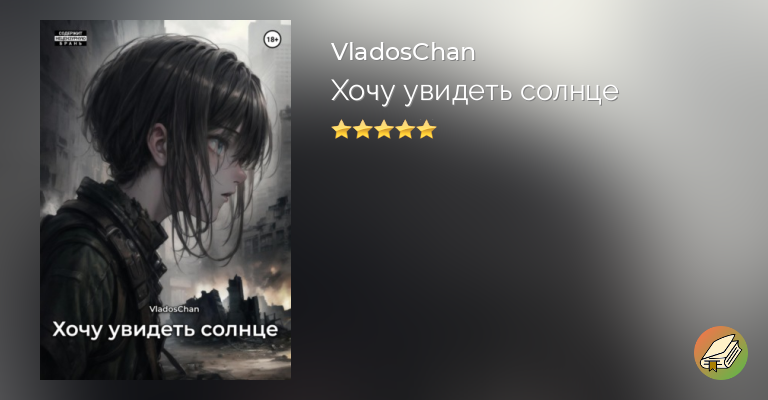Open the VladosChan author heading link

click(x=403, y=52)
